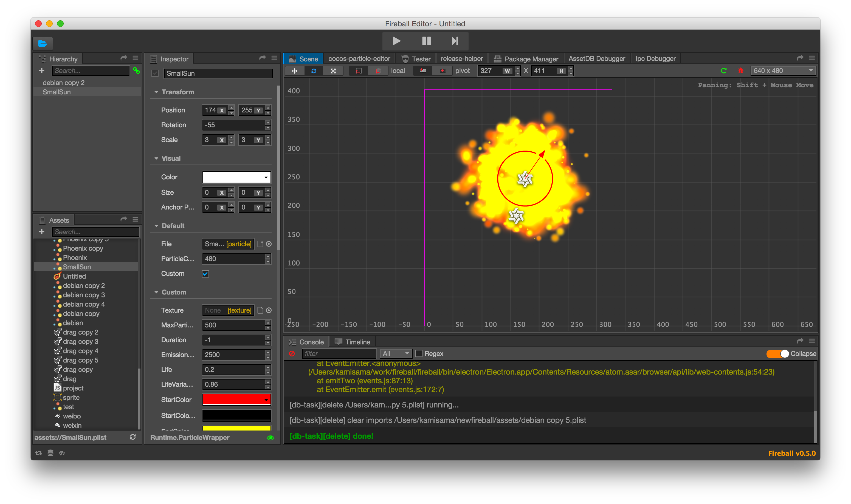This screenshot has width=851, height=504.
Task: Collapse the Default section
Action: [x=156, y=226]
